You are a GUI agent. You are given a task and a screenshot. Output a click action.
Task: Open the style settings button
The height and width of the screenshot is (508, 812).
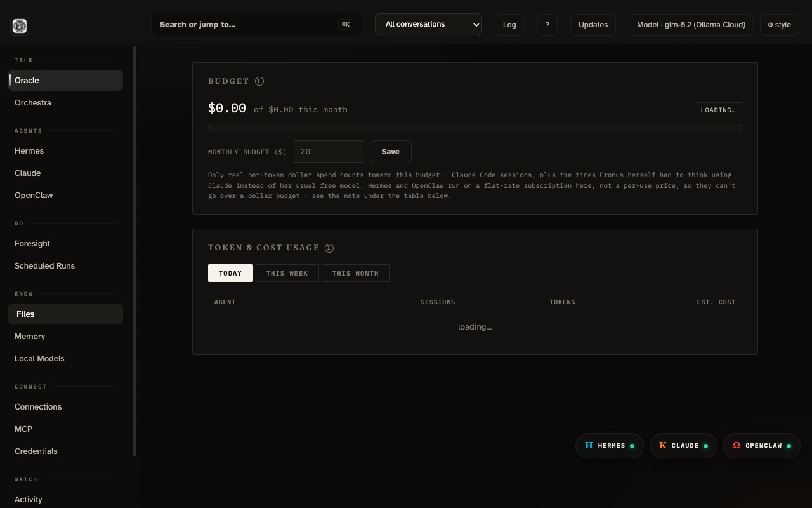click(x=780, y=25)
